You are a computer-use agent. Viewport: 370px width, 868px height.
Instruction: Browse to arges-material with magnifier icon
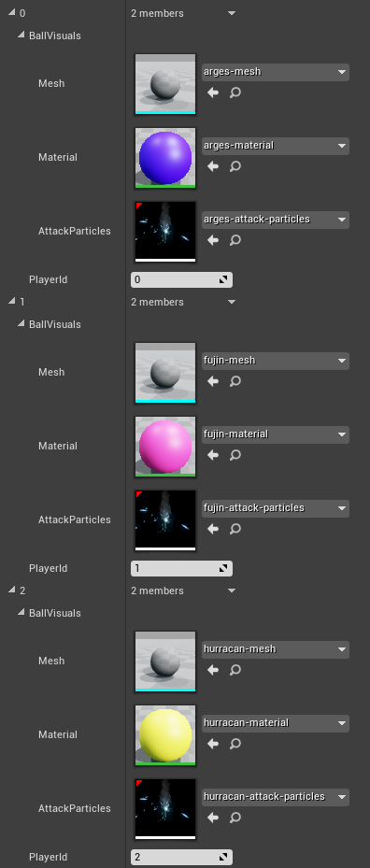coord(235,166)
